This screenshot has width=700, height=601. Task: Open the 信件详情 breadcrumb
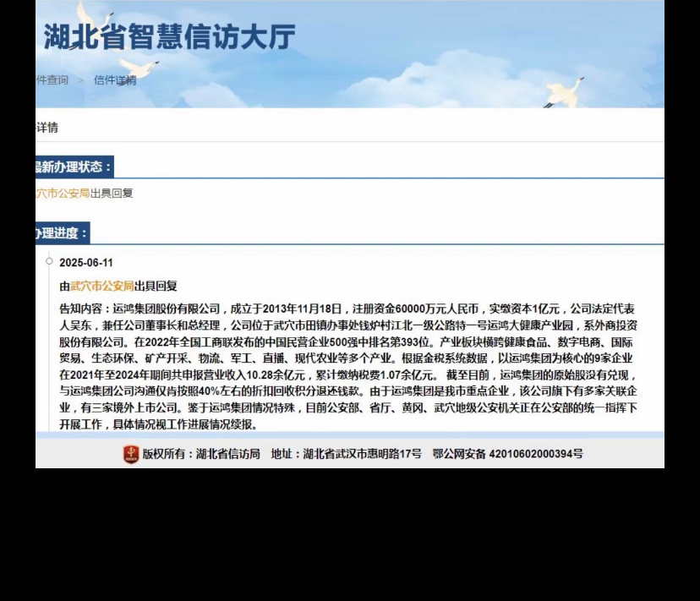115,80
